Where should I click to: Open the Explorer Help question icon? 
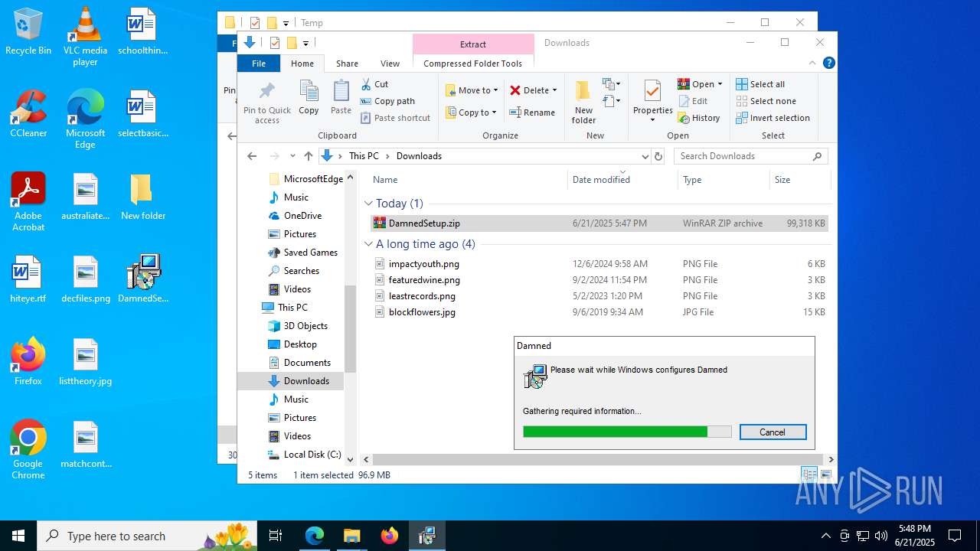click(x=828, y=64)
